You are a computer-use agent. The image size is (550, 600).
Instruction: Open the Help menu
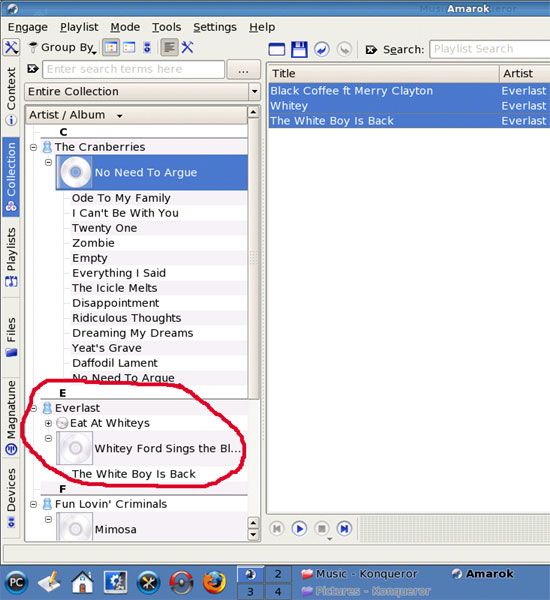(262, 27)
